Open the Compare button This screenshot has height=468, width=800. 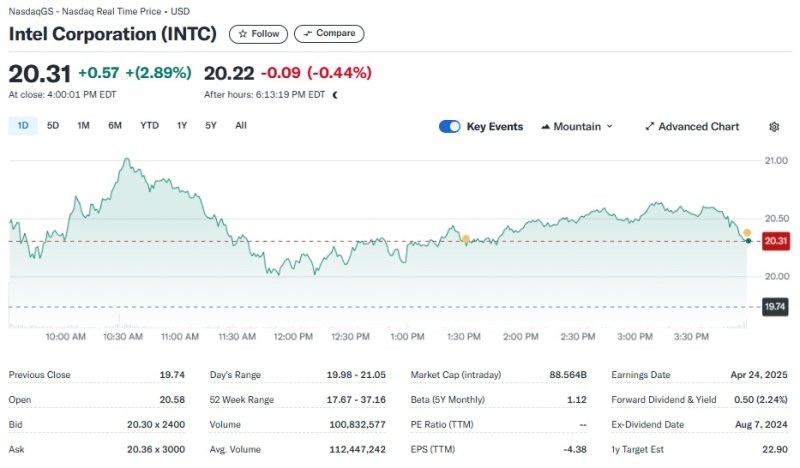point(329,34)
